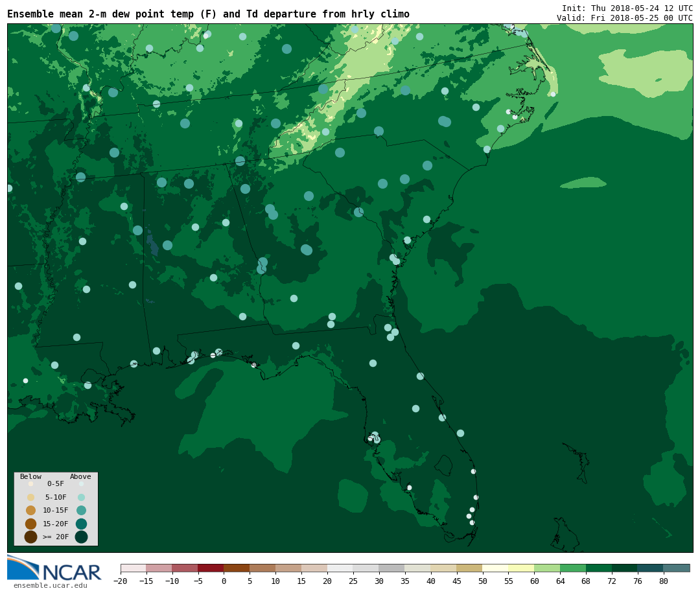Select the '>= 20F' legend label
Screen dimensions: 700x593
click(56, 537)
